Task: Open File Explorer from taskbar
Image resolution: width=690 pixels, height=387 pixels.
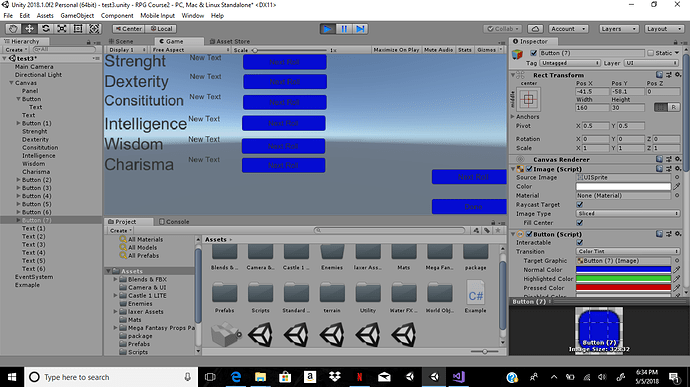Action: coord(261,377)
